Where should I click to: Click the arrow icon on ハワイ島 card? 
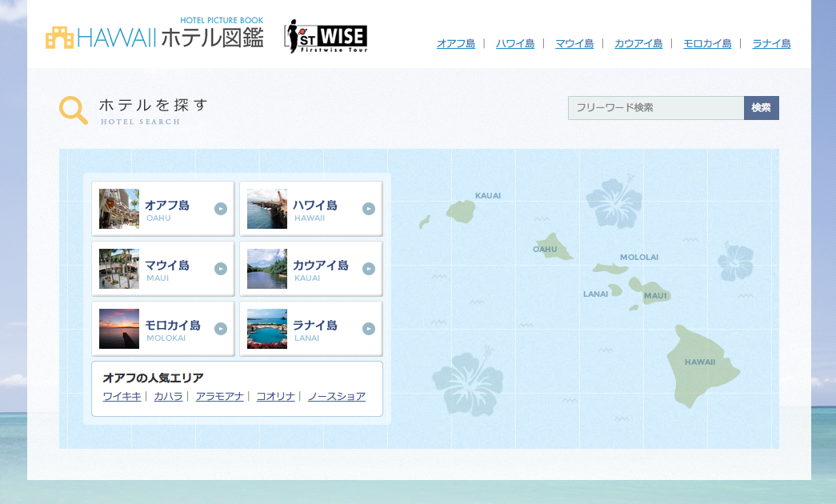369,209
